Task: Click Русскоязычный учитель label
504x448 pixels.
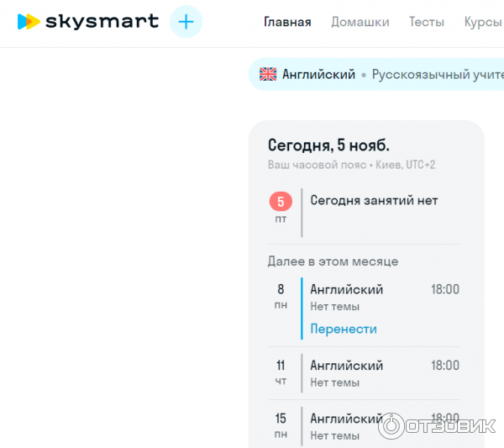Action: (x=437, y=74)
